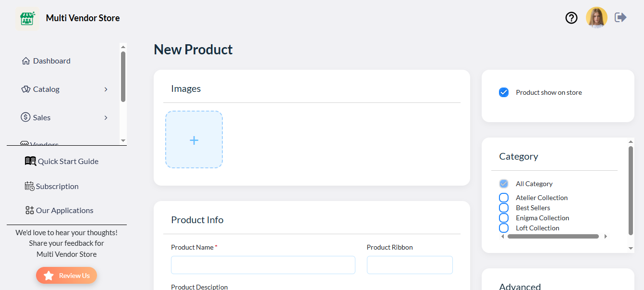Click the Multi Vendor Store logo icon
This screenshot has height=290, width=644.
point(27,18)
